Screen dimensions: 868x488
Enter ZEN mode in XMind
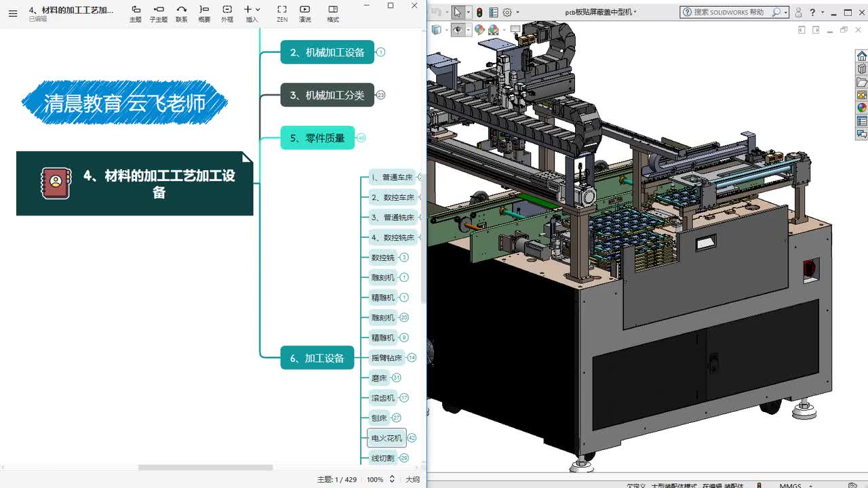282,13
